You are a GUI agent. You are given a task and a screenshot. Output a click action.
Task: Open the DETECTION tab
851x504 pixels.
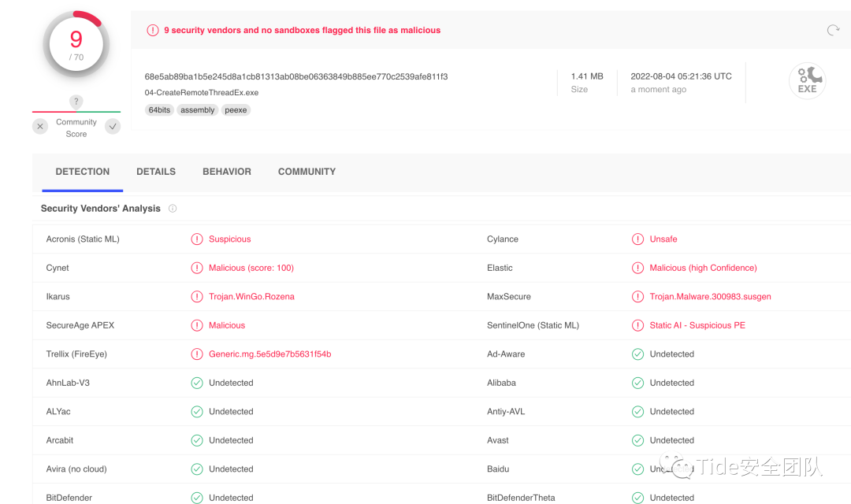(x=83, y=172)
